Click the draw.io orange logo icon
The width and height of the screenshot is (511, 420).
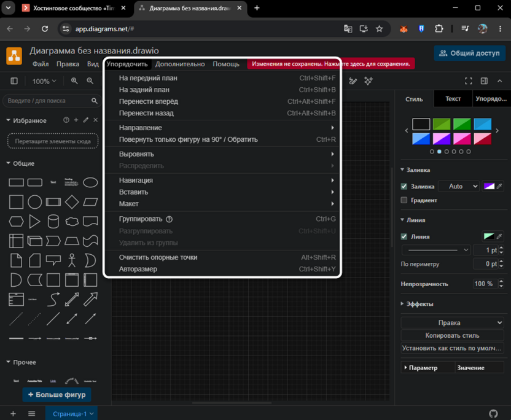tap(14, 56)
